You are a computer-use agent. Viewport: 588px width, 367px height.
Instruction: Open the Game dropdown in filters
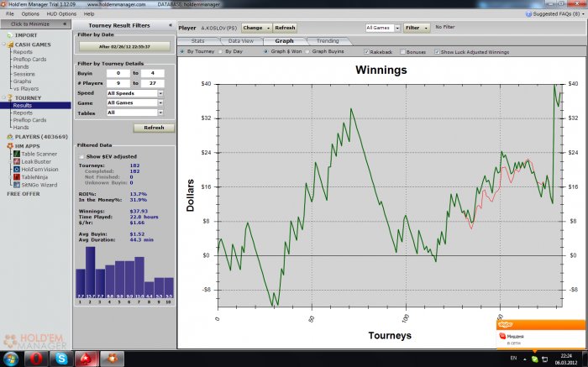(160, 102)
